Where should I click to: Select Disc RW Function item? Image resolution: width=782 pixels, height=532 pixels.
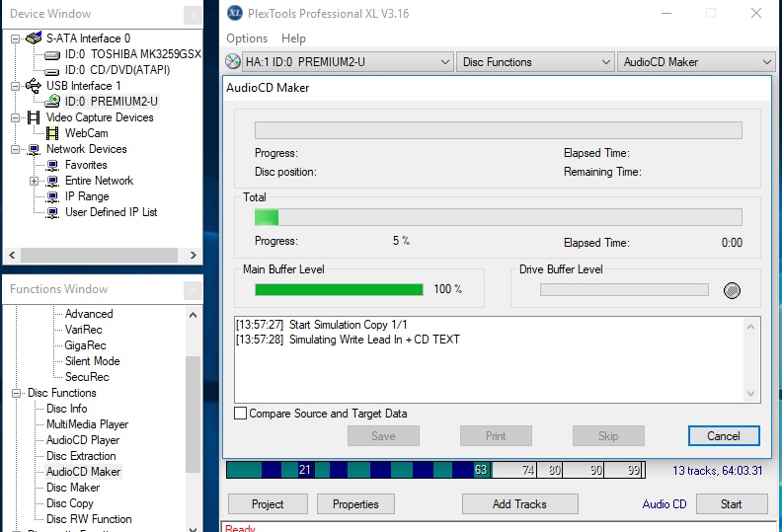(89, 519)
